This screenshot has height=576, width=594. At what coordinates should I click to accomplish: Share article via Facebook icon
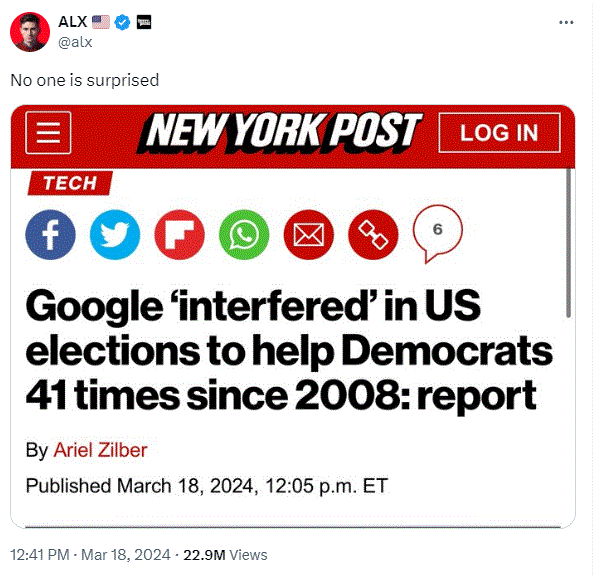(x=50, y=235)
